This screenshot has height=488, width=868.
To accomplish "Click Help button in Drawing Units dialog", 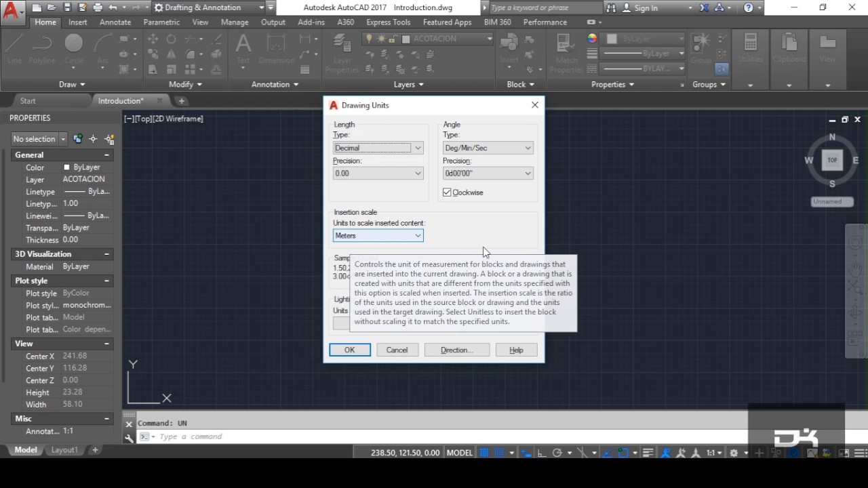I will (516, 350).
